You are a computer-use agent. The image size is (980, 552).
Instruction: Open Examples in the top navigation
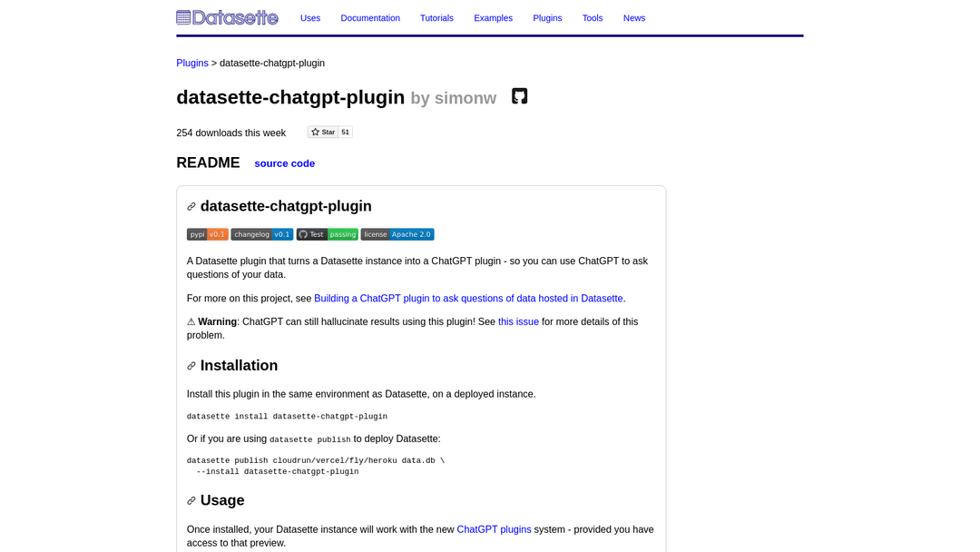[x=493, y=18]
